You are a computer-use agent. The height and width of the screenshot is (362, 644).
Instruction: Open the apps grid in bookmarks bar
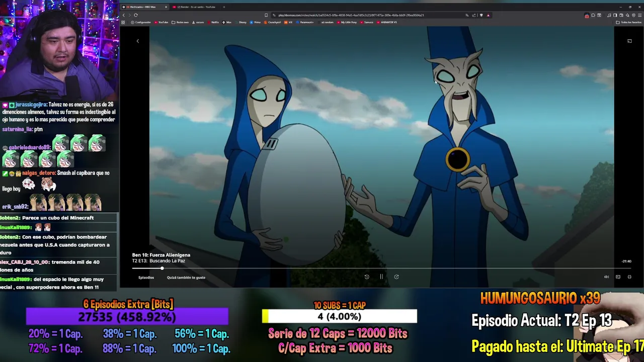coord(123,22)
